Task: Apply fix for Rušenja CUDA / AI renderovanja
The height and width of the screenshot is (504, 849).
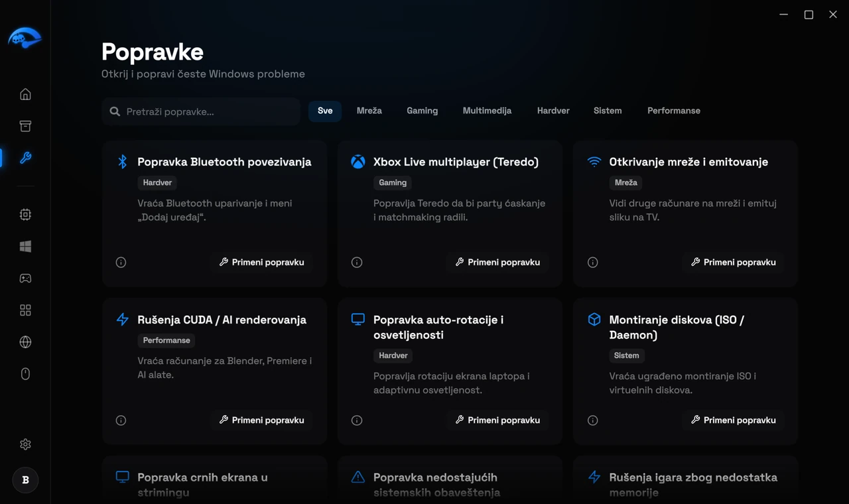Action: point(261,420)
